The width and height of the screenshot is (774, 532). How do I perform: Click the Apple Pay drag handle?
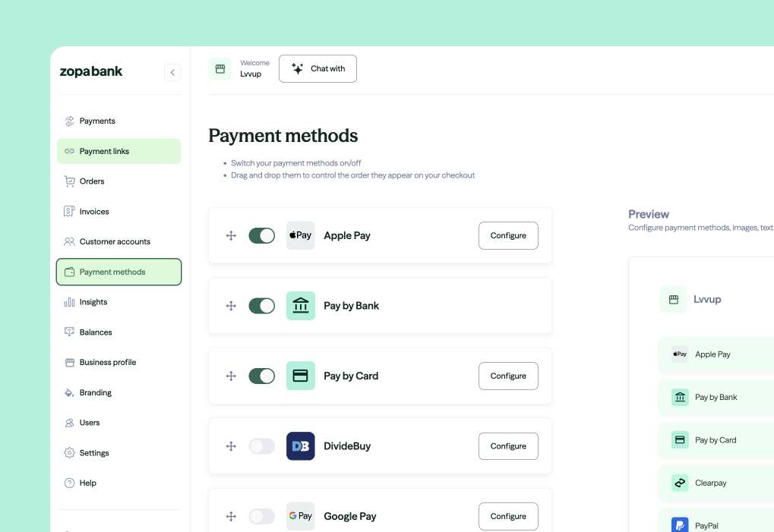tap(231, 236)
